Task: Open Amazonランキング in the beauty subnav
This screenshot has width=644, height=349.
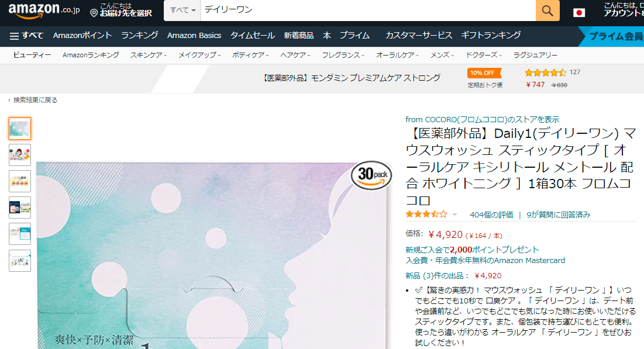Action: 91,55
